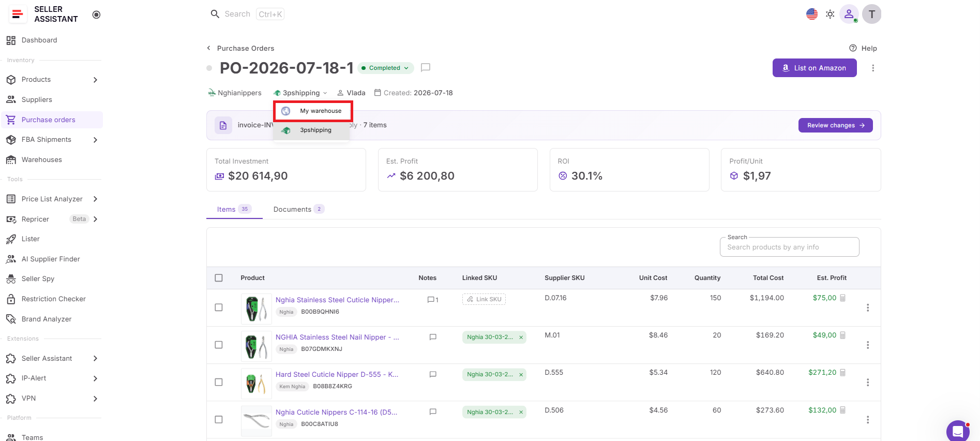Image resolution: width=980 pixels, height=441 pixels.
Task: Switch to the Items tab
Action: tap(234, 209)
